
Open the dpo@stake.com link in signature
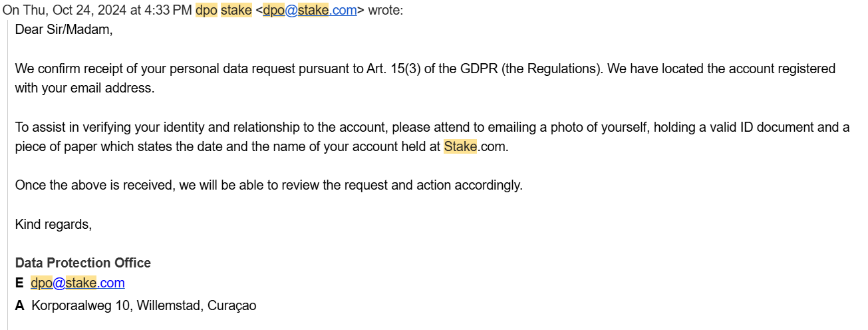pos(78,283)
